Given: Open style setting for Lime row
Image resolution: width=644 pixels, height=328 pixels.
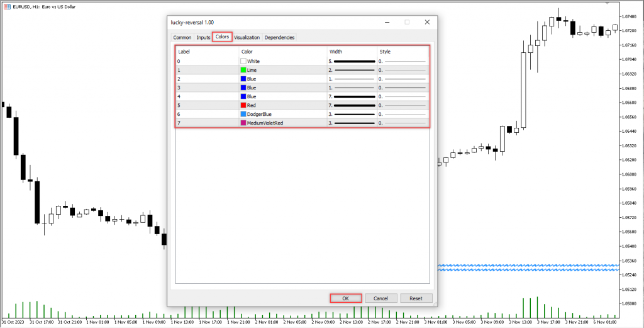Looking at the screenshot, I should tap(403, 71).
